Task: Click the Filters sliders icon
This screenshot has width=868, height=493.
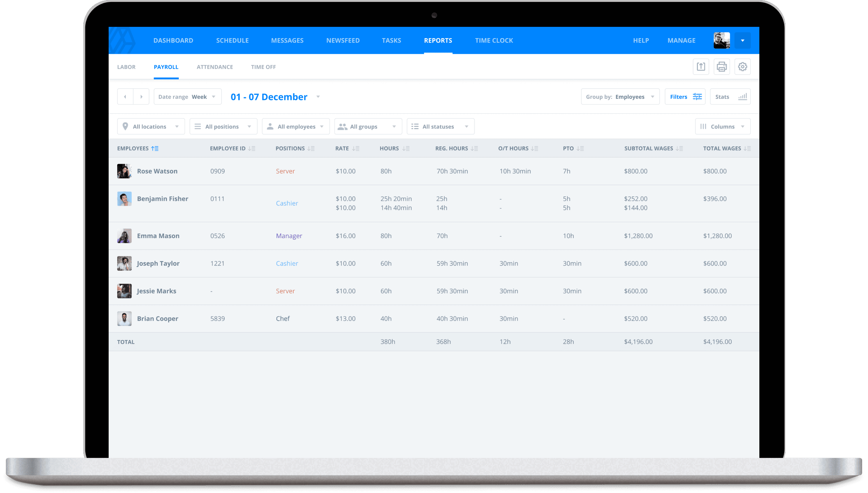Action: tap(696, 96)
